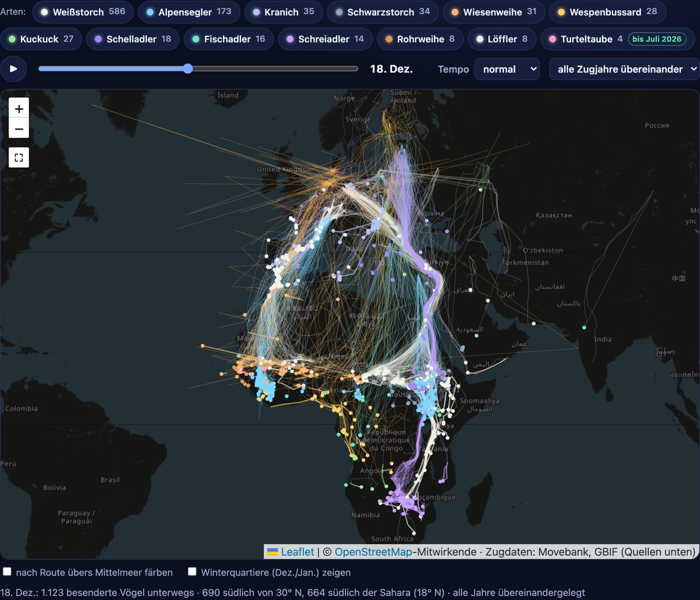
Task: Enter fullscreen map view
Action: click(19, 157)
